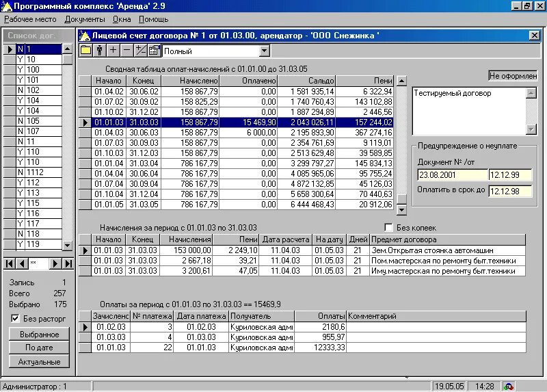This screenshot has width=547, height=392.
Task: Uncheck the 'Без расторг' checkbox
Action: (15, 318)
